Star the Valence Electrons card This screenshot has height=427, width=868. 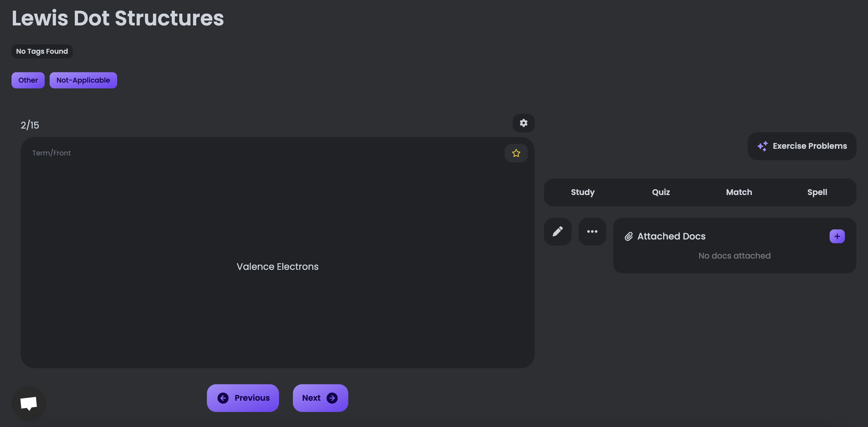(x=516, y=153)
